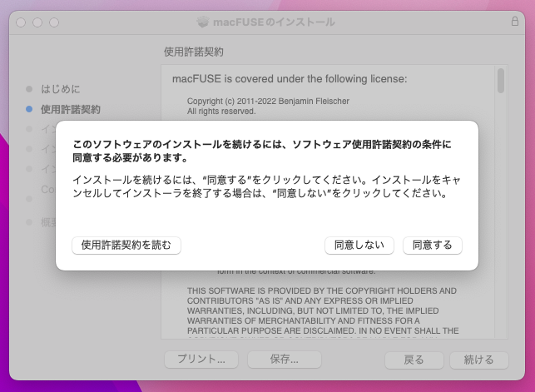Click the はじめに step bullet in the sidebar
Screen dimensions: 535x392
[x=29, y=88]
